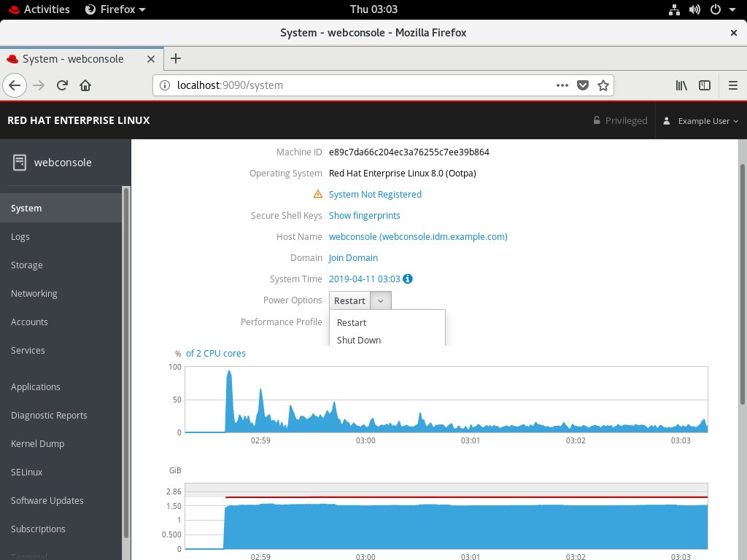This screenshot has width=747, height=560.
Task: Expand the Power Options dropdown arrow
Action: click(x=381, y=301)
